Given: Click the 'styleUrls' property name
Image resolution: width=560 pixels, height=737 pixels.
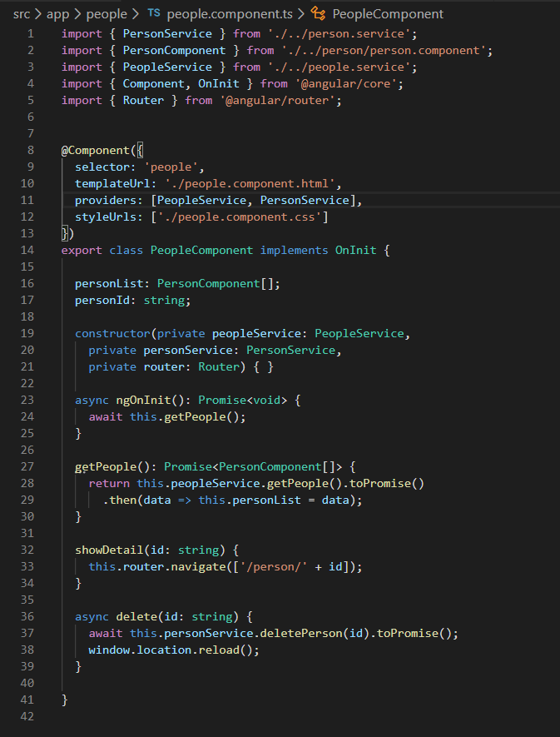Looking at the screenshot, I should (x=106, y=217).
